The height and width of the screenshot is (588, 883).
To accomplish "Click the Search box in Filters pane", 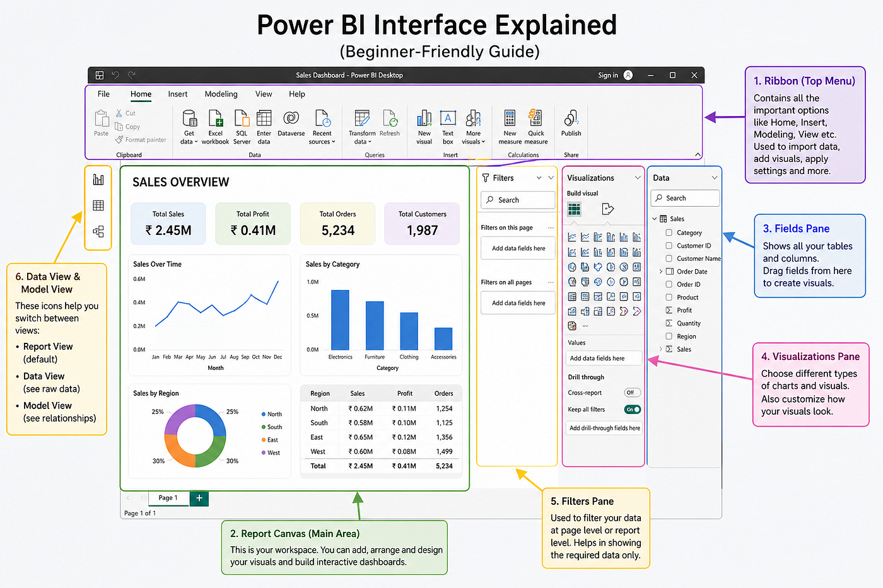I will (518, 200).
